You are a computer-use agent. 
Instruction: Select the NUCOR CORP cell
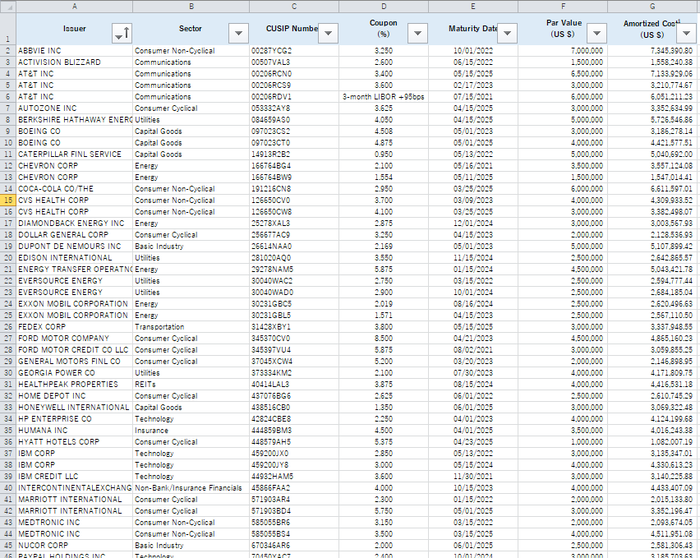click(x=75, y=546)
